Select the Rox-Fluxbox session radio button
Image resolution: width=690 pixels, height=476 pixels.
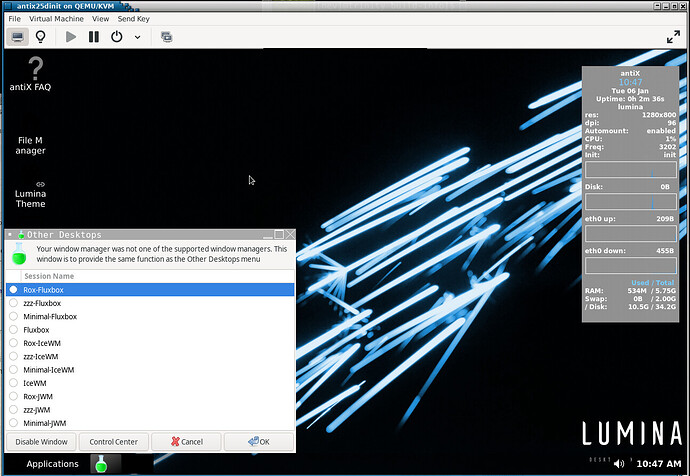pos(13,290)
